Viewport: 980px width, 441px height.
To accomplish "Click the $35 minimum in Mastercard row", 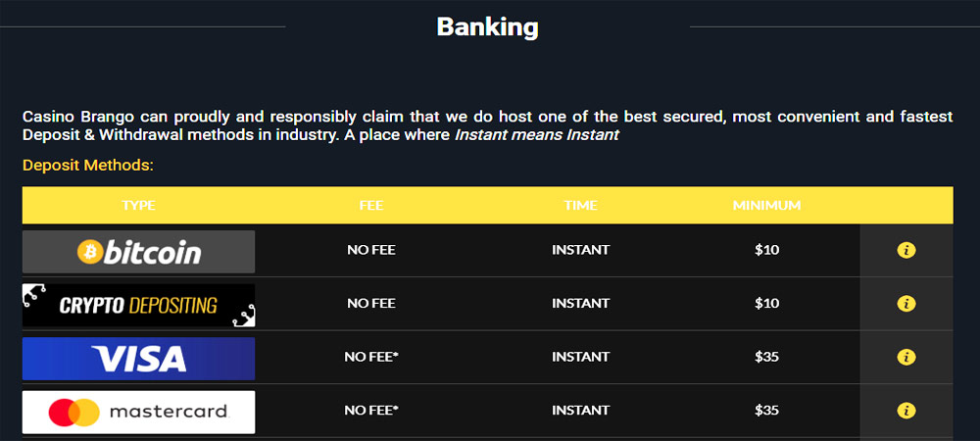I will click(767, 411).
